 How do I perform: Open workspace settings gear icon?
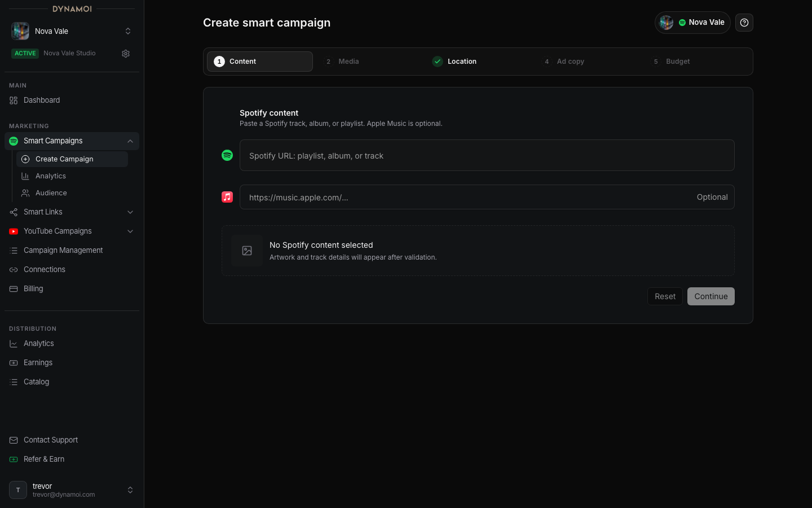126,54
